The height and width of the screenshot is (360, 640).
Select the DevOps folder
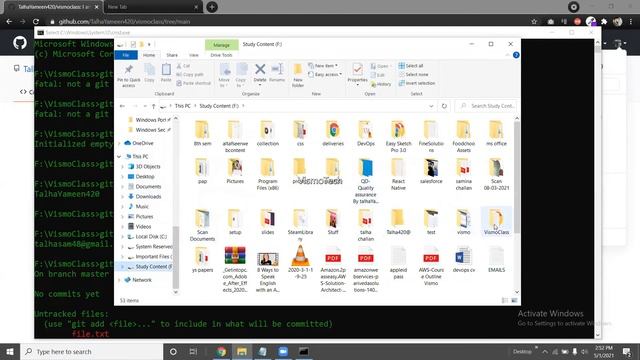[366, 133]
